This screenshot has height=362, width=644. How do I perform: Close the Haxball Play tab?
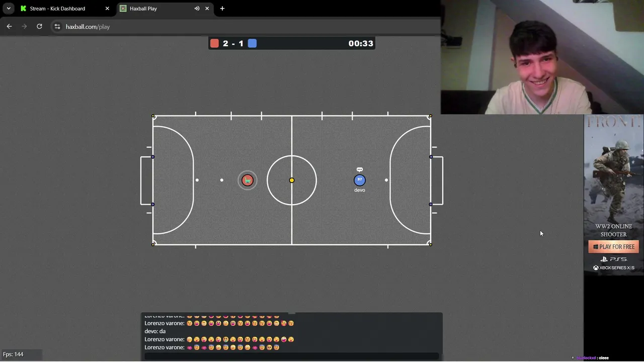[207, 9]
